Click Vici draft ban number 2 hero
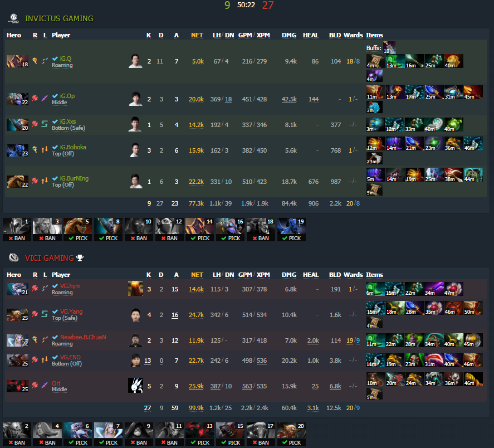494x448 pixels. [17, 434]
